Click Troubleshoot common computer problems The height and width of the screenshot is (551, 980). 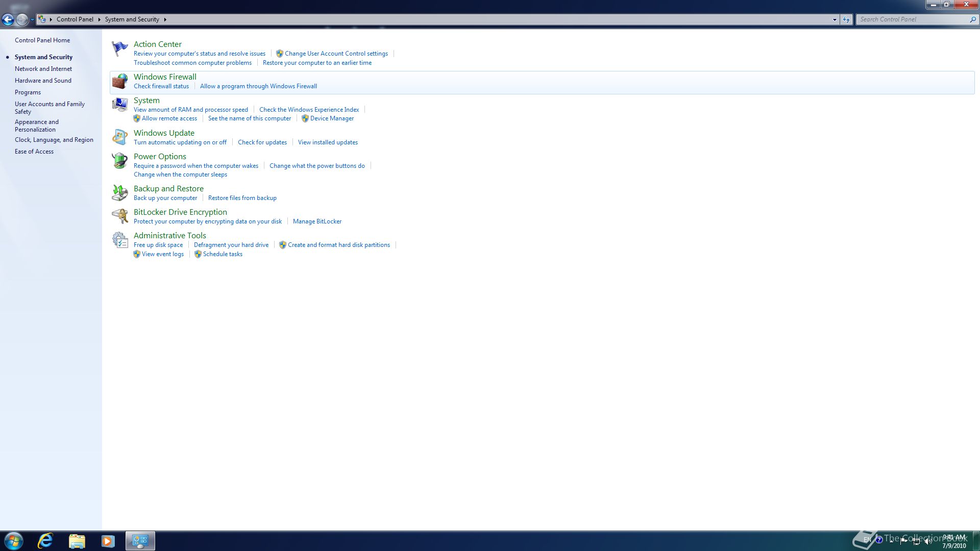192,63
